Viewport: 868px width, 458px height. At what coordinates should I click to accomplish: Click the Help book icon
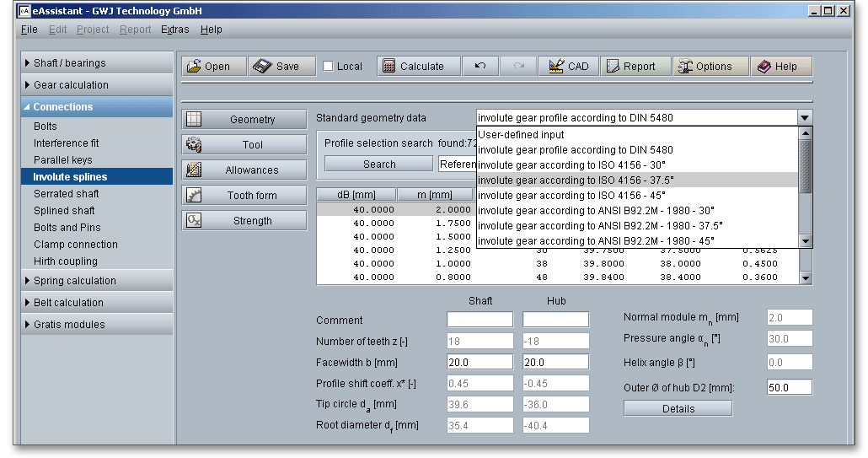pos(764,67)
